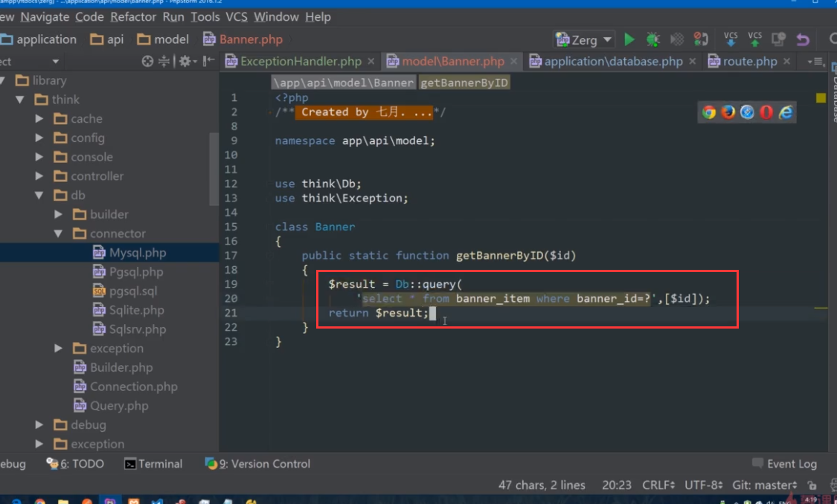Open the Window menu

pos(276,17)
